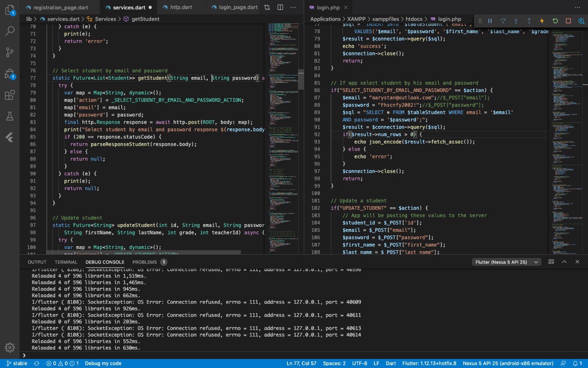This screenshot has height=368, width=588.
Task: Select the services.dart tab
Action: tap(129, 7)
